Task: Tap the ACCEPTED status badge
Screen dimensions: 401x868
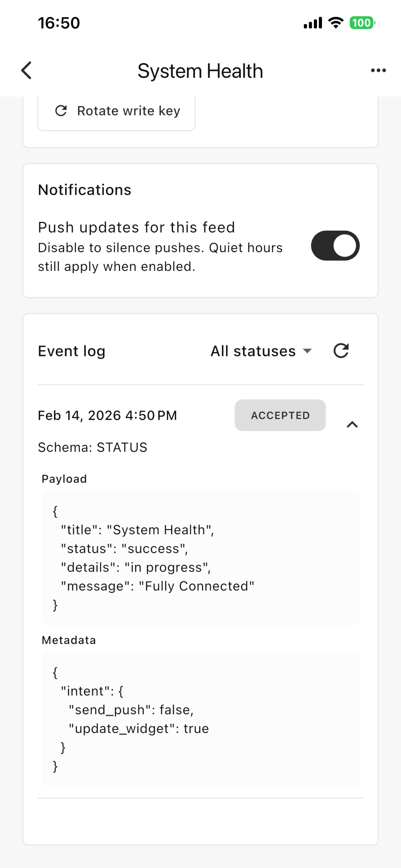Action: pyautogui.click(x=280, y=415)
